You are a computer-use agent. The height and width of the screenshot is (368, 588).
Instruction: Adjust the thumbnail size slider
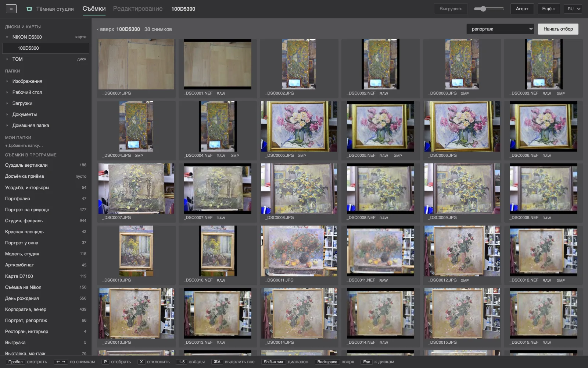pos(489,9)
